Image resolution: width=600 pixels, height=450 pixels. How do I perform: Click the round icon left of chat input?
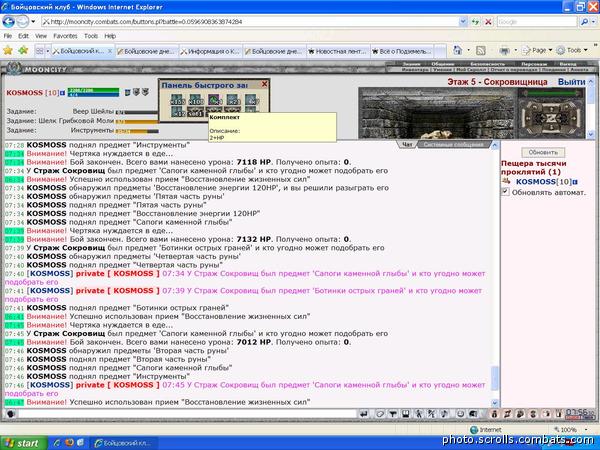coord(10,414)
